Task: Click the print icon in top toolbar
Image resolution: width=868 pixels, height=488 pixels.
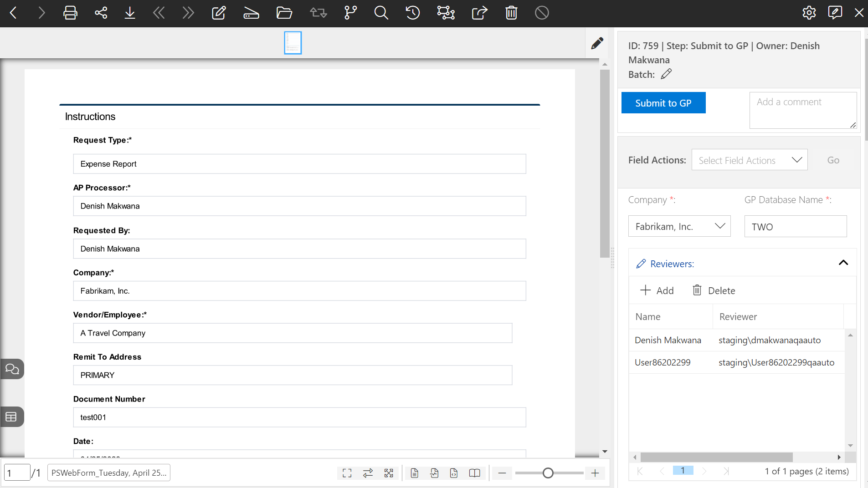Action: (70, 13)
